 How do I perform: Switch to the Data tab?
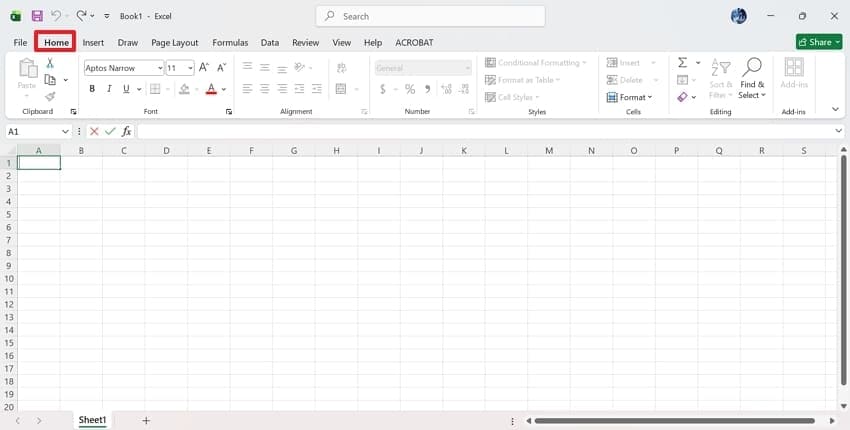coord(269,42)
